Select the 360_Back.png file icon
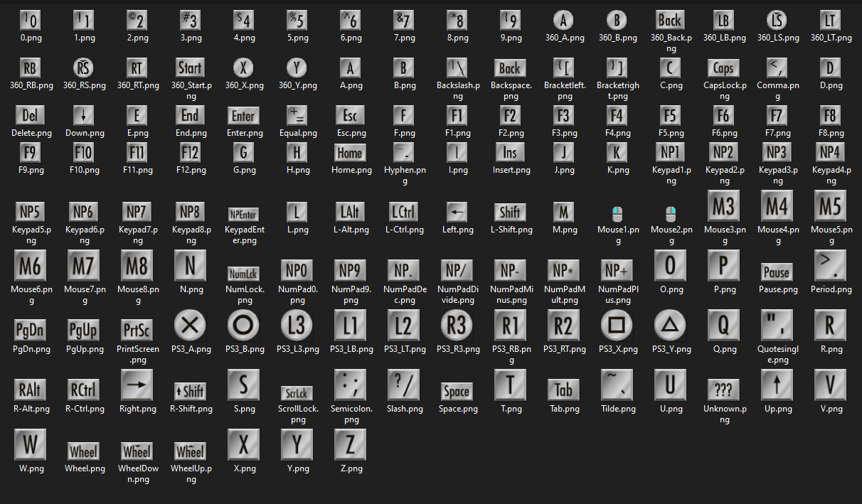 coord(670,20)
